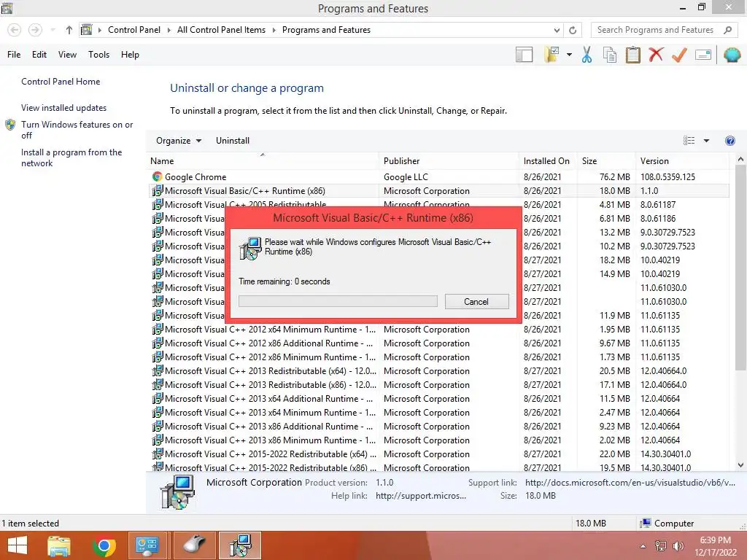Select Visual C++ 2012 x64 Minimum Runtime row
This screenshot has width=747, height=560.
[438, 330]
